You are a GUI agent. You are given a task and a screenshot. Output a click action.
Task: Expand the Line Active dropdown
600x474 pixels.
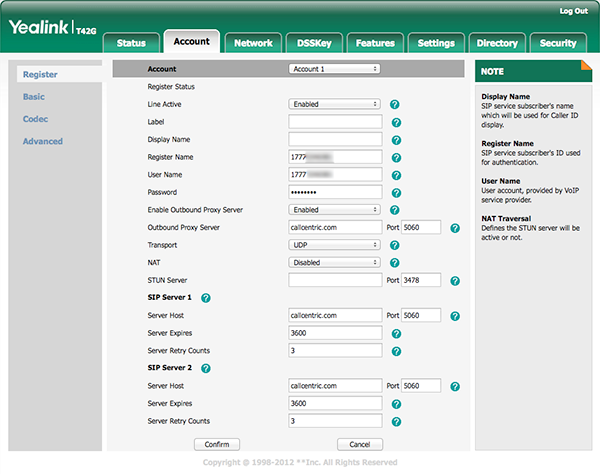point(334,104)
